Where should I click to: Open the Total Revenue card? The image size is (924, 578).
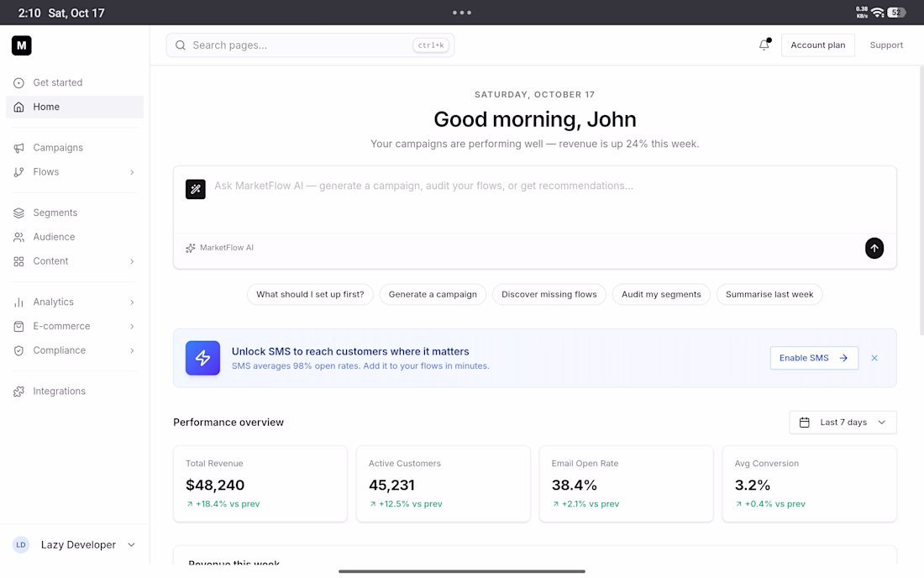pyautogui.click(x=260, y=484)
